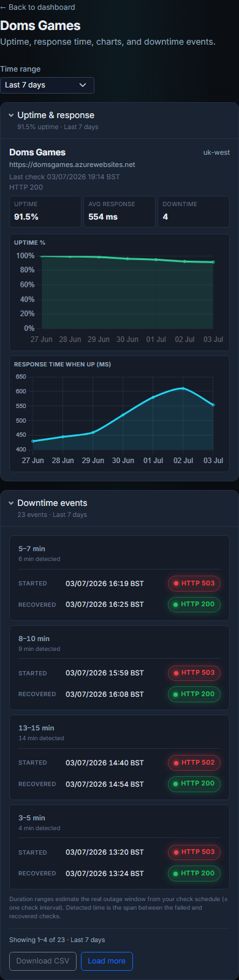Screen dimensions: 239x980
Task: Select the Downtime 4 stat card
Action: [x=194, y=212]
